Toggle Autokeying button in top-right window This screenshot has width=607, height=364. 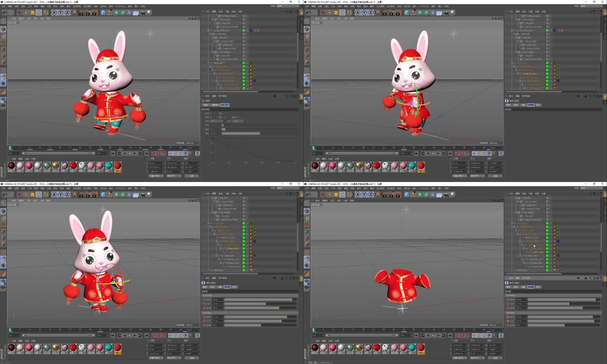point(462,153)
